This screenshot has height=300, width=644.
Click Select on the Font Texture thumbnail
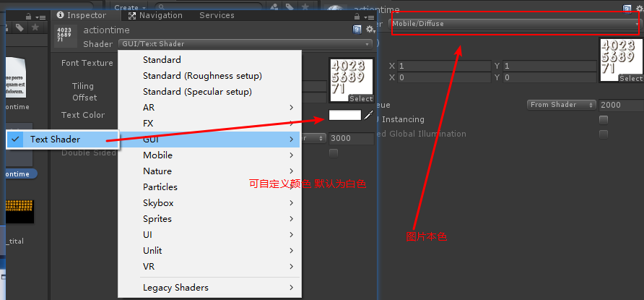click(361, 99)
